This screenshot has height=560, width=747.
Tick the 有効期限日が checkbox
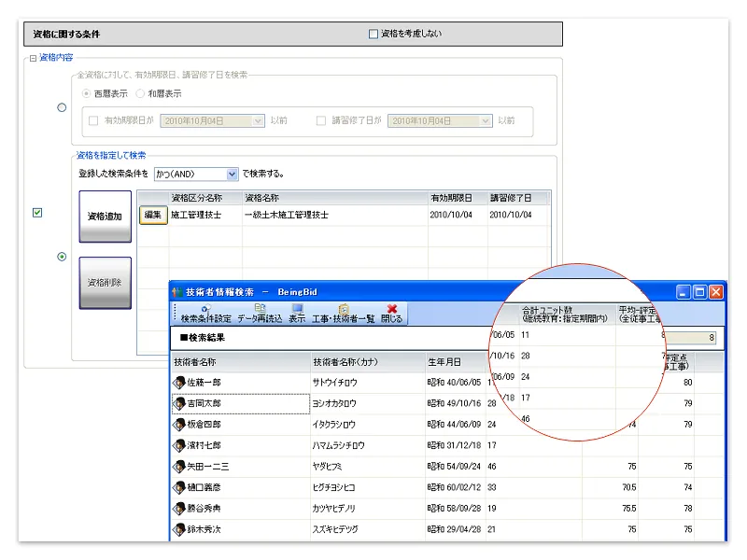tap(92, 120)
